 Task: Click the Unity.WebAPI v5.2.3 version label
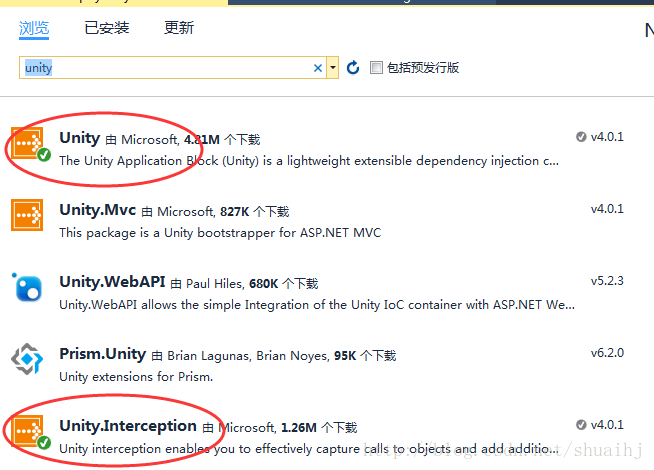click(x=607, y=281)
